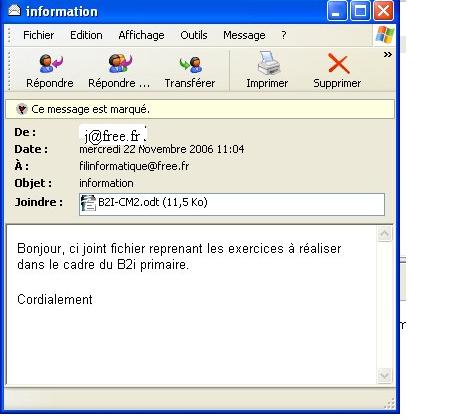
Task: Click the Répondre à tous icon
Action: (119, 63)
